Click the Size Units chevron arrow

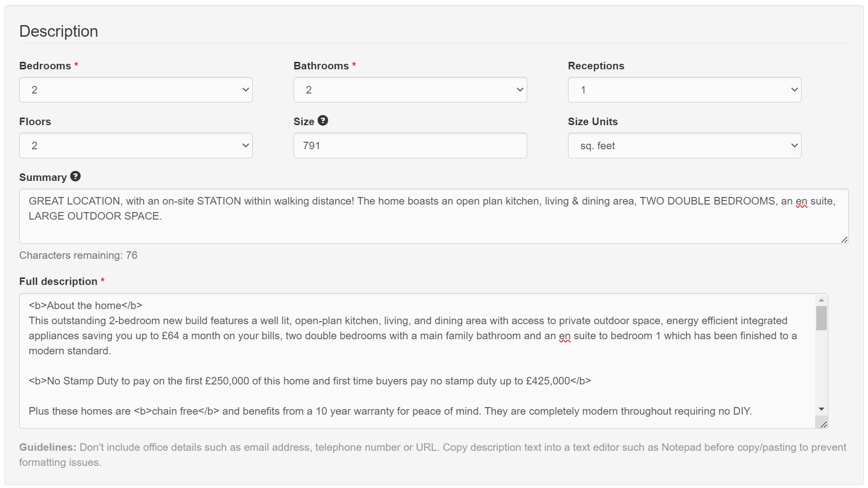click(794, 145)
